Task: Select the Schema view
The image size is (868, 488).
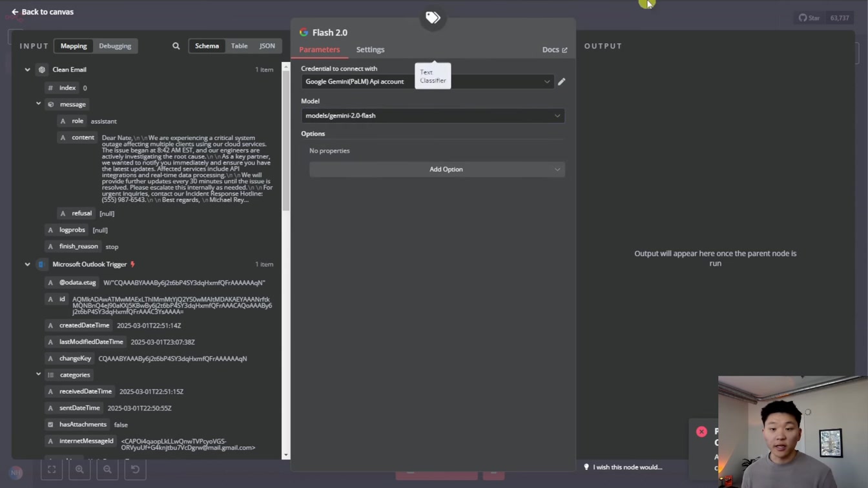Action: (207, 46)
